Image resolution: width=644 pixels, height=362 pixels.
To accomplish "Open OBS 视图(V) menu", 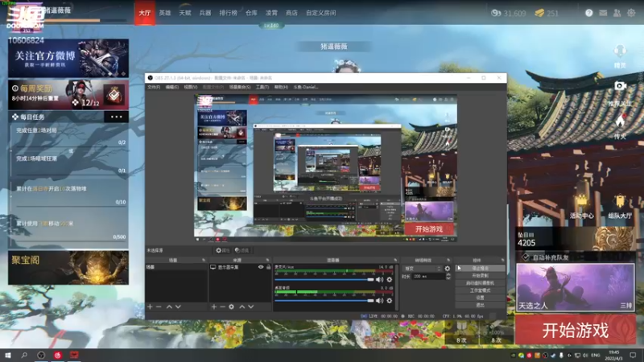I will click(x=191, y=87).
